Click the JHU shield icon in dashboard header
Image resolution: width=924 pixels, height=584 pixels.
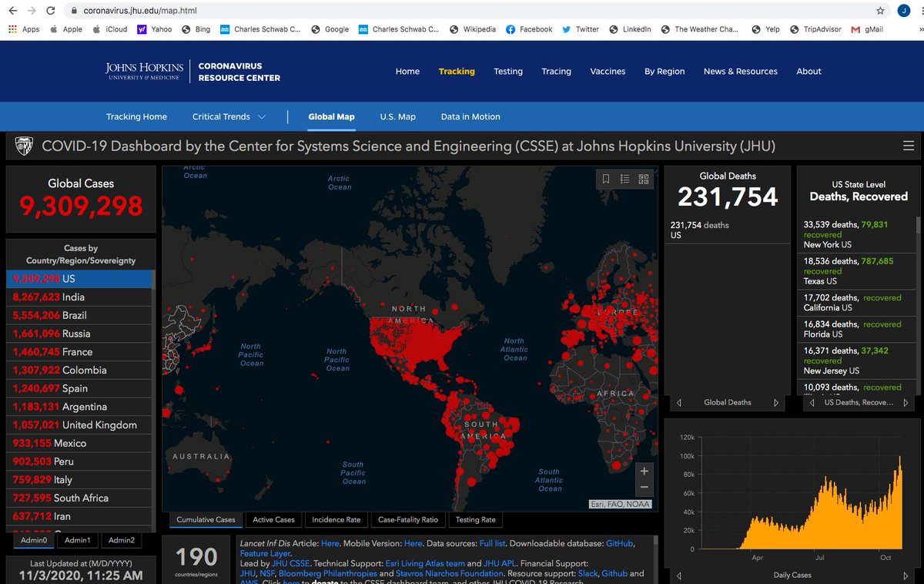[24, 146]
